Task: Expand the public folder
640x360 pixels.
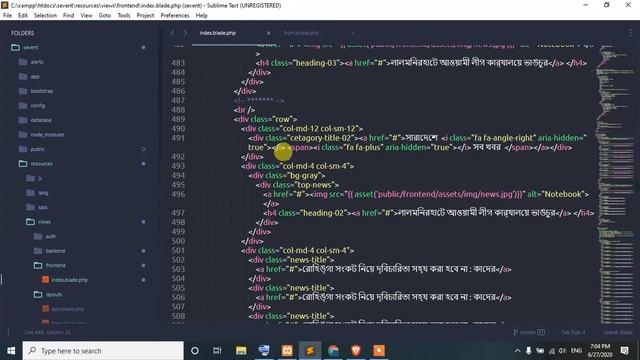Action: click(38, 149)
